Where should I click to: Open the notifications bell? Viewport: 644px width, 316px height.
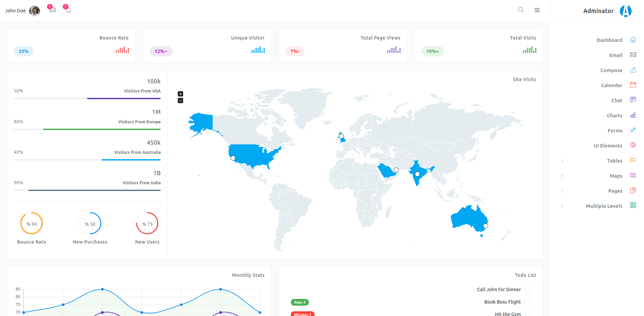(68, 10)
